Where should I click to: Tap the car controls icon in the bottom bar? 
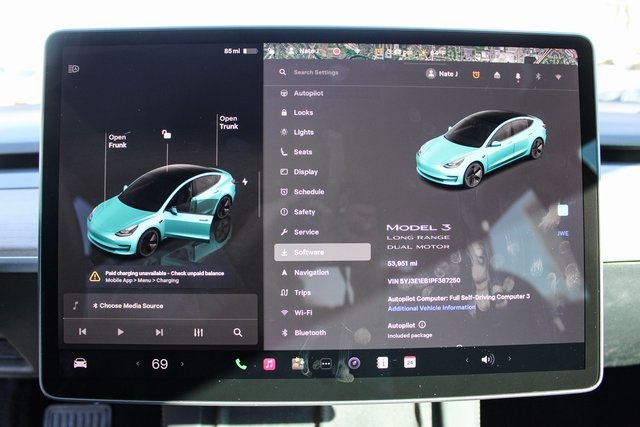click(x=80, y=363)
